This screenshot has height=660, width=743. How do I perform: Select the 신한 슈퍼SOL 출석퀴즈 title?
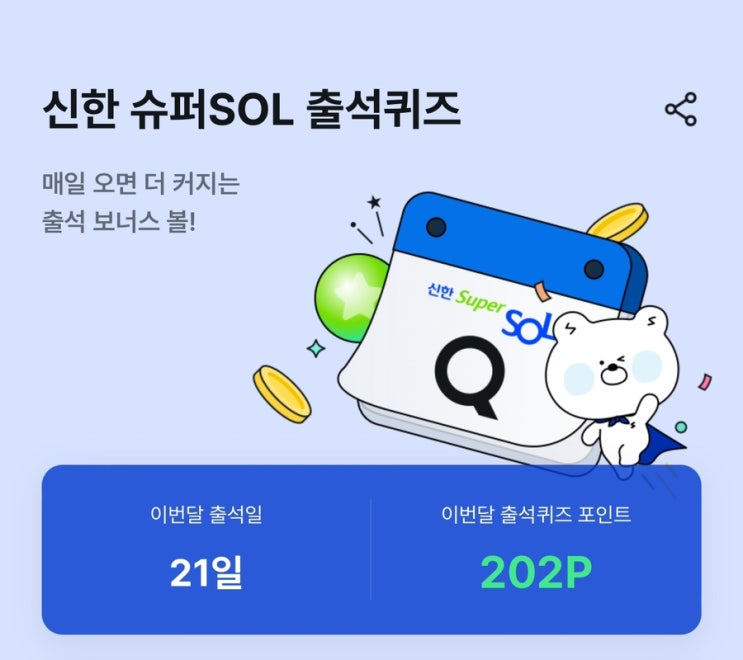pos(252,110)
